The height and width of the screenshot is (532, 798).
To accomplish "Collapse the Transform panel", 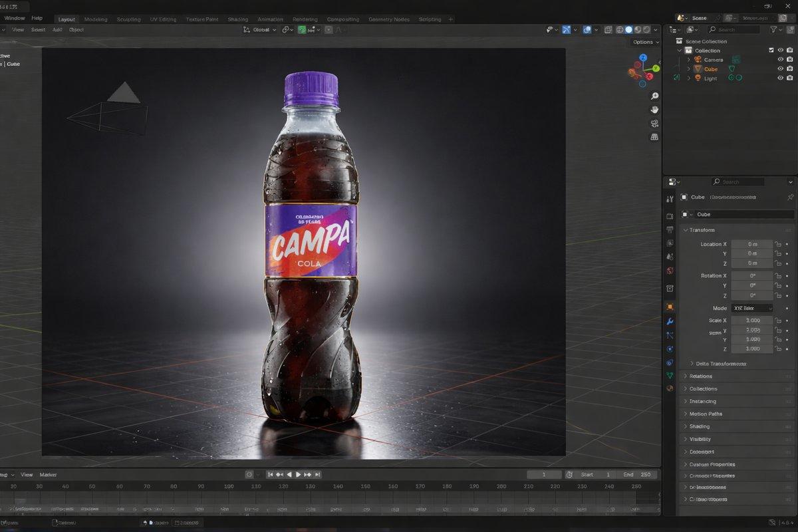I will pyautogui.click(x=702, y=230).
